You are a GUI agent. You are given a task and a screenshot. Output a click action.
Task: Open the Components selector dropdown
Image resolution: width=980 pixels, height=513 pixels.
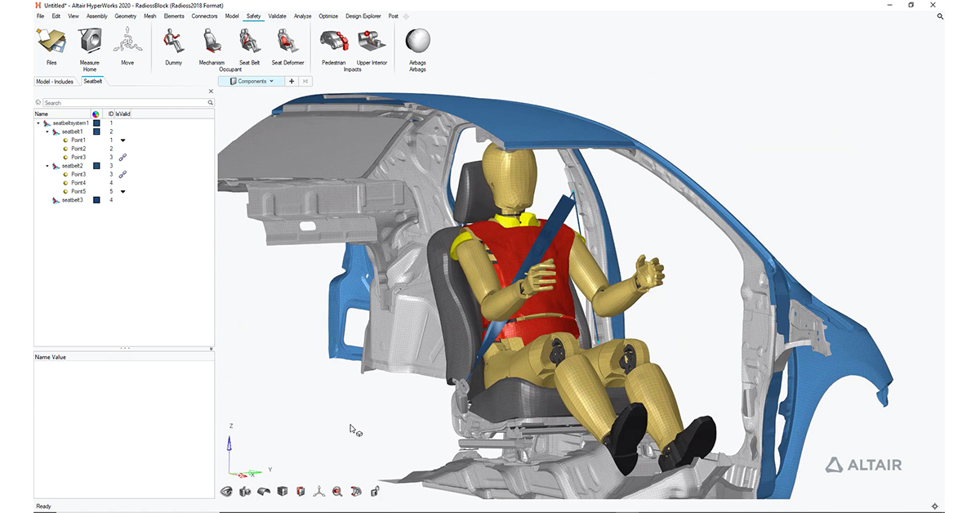(x=252, y=81)
